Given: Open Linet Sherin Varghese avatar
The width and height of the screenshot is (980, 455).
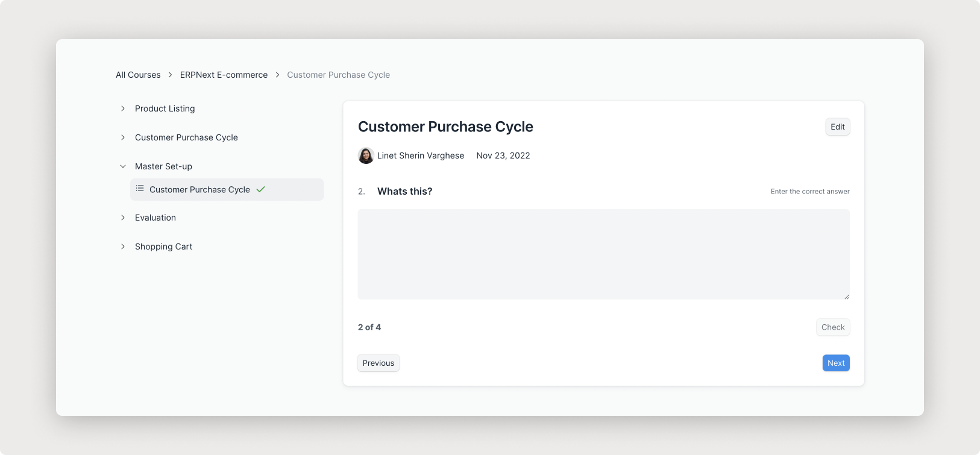Looking at the screenshot, I should pos(366,155).
